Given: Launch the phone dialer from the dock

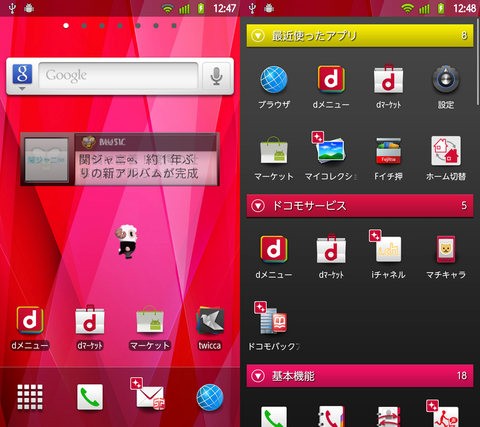Looking at the screenshot, I should pyautogui.click(x=90, y=397).
